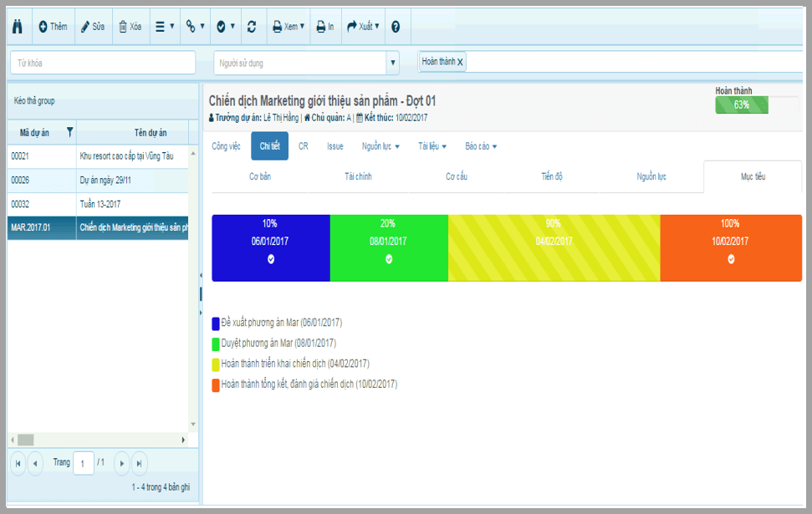Go to previous page of project list
The width and height of the screenshot is (812, 514).
click(x=35, y=464)
